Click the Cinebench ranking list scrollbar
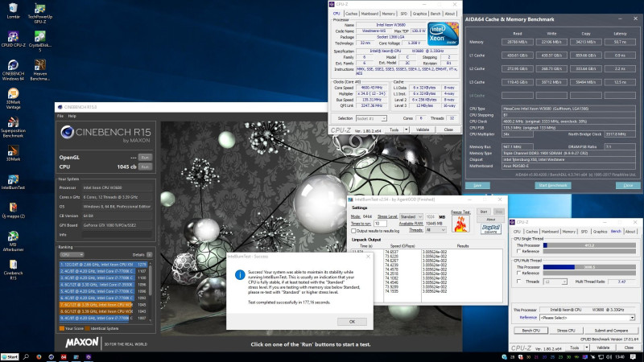Image resolution: width=644 pixels, height=362 pixels. (151, 291)
